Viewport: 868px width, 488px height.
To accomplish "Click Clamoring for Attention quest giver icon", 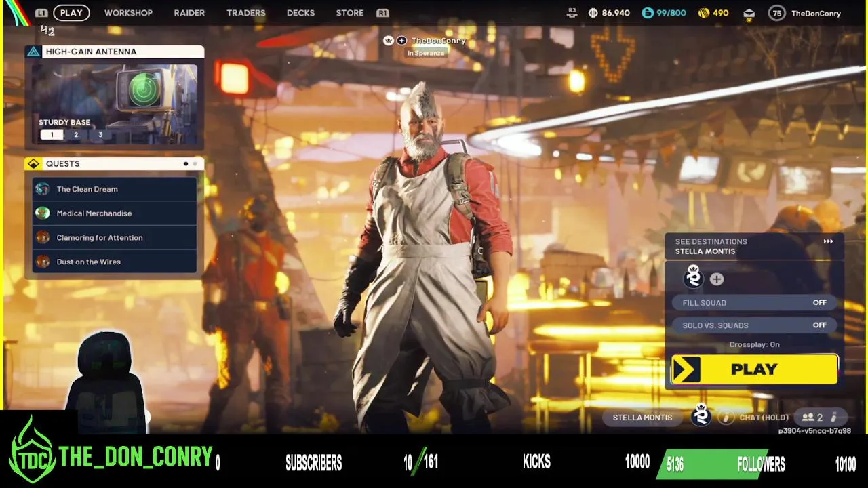I will (x=43, y=237).
